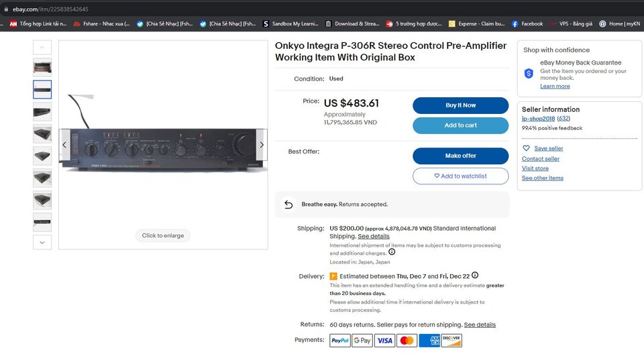Viewport: 644px width, 356px height.
Task: Click the PayPal payment logo
Action: (339, 341)
